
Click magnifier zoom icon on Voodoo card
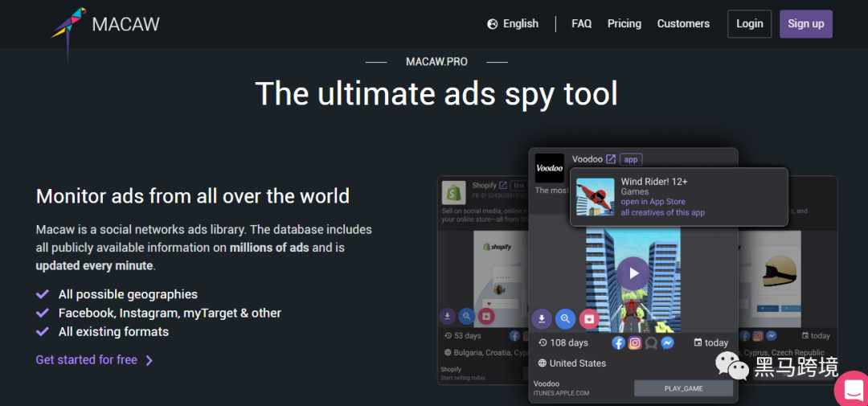565,319
